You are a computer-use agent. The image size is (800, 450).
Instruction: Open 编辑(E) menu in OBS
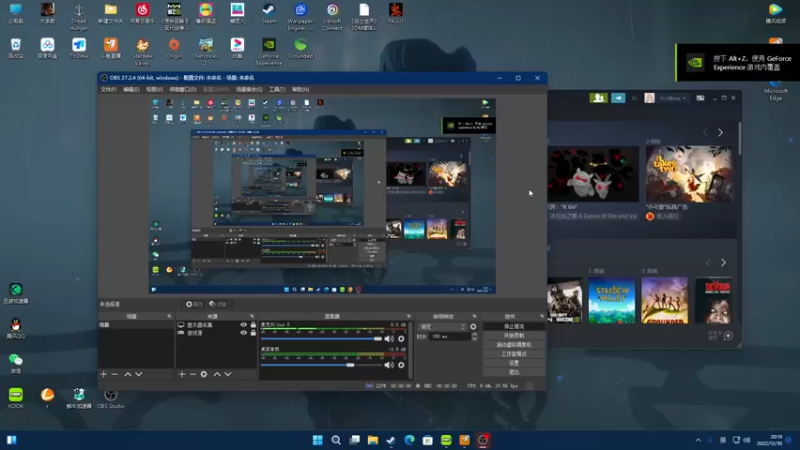click(x=131, y=89)
